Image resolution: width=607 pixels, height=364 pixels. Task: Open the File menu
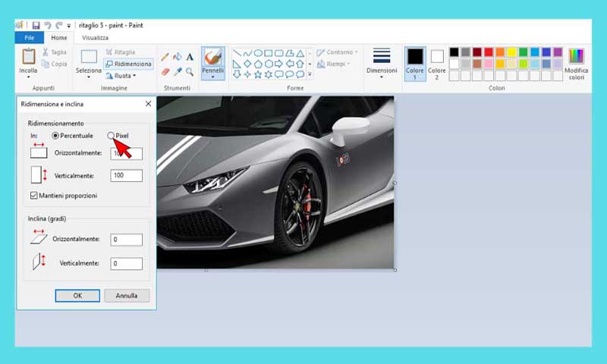tap(29, 38)
